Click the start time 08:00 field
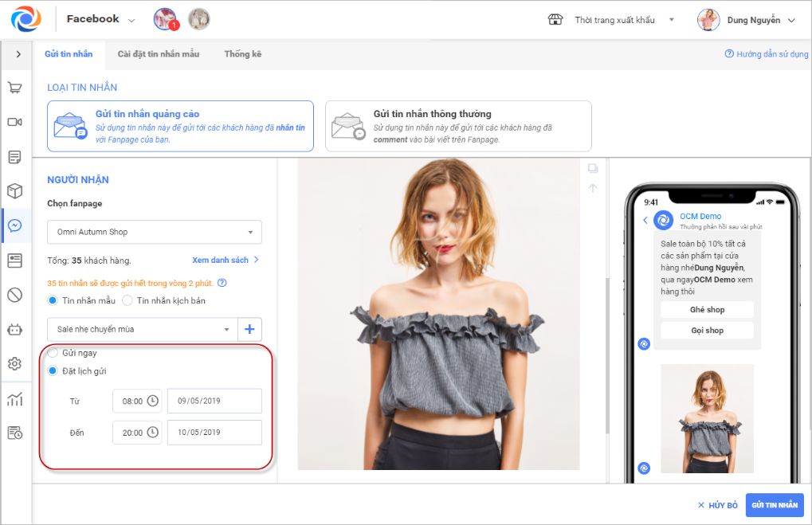This screenshot has height=525, width=812. (x=137, y=401)
